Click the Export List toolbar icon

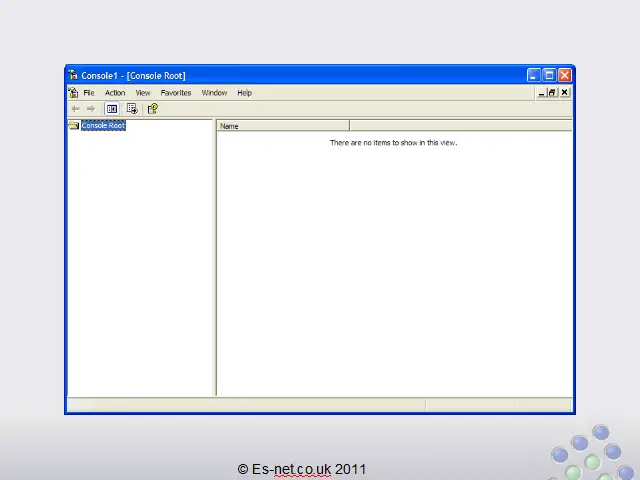click(132, 109)
